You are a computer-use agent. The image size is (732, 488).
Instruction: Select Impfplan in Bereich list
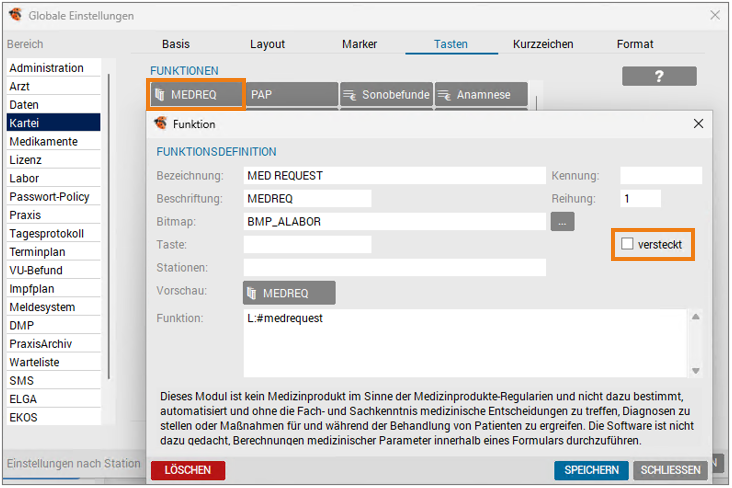54,289
